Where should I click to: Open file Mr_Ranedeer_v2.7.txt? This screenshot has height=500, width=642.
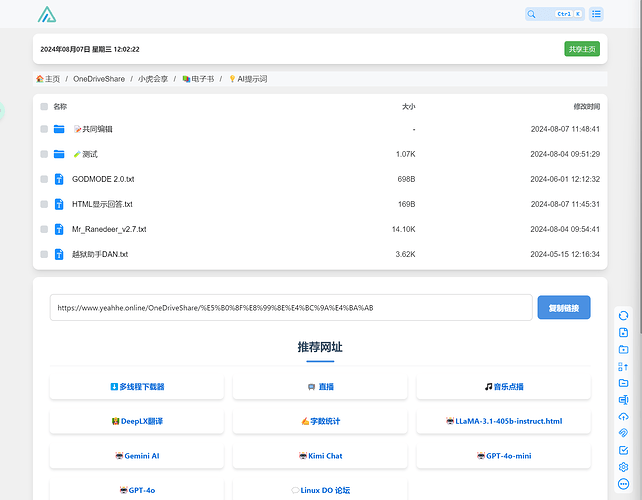[x=109, y=229]
